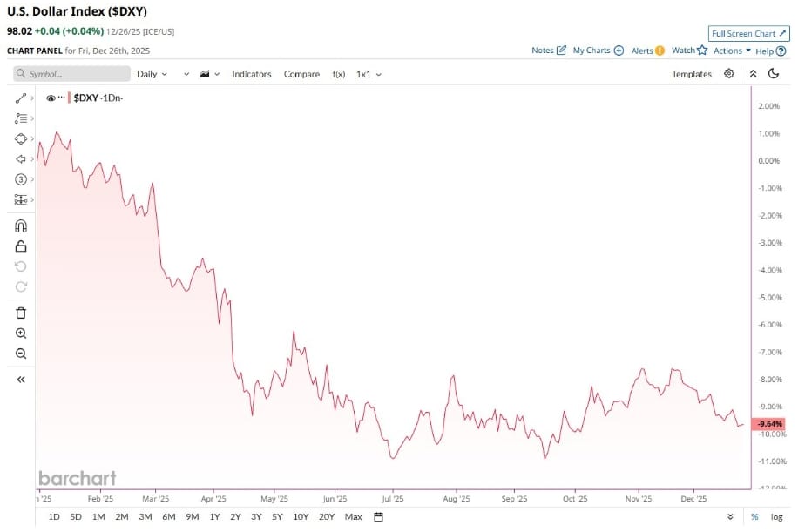This screenshot has height=532, width=805.
Task: Toggle $DXY series visibility with eye icon
Action: [51, 98]
